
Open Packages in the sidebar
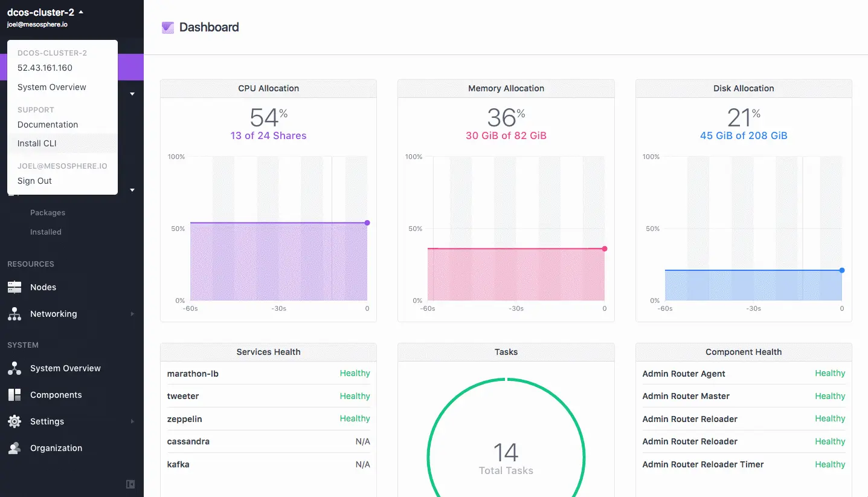[x=48, y=213]
